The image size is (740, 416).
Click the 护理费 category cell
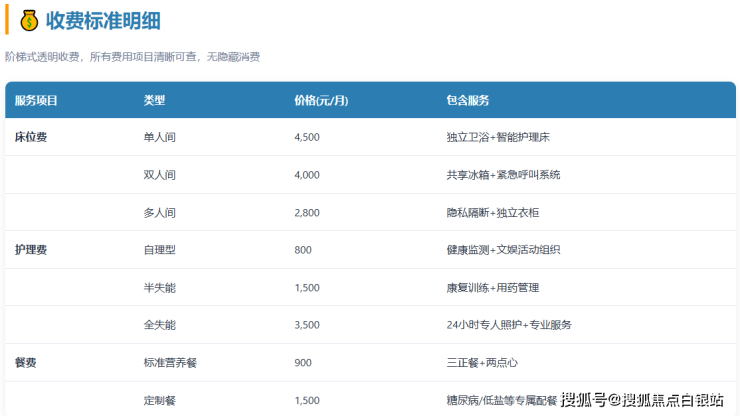(31, 250)
